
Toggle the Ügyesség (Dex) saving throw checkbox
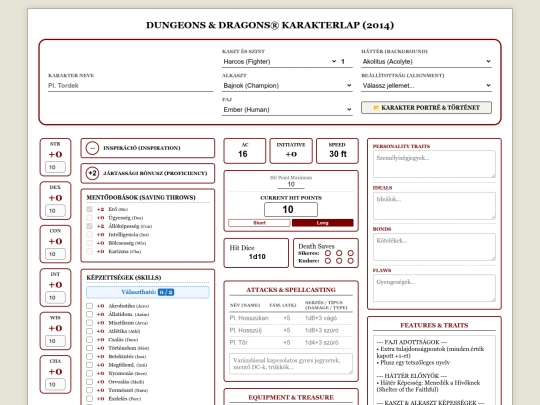click(90, 218)
